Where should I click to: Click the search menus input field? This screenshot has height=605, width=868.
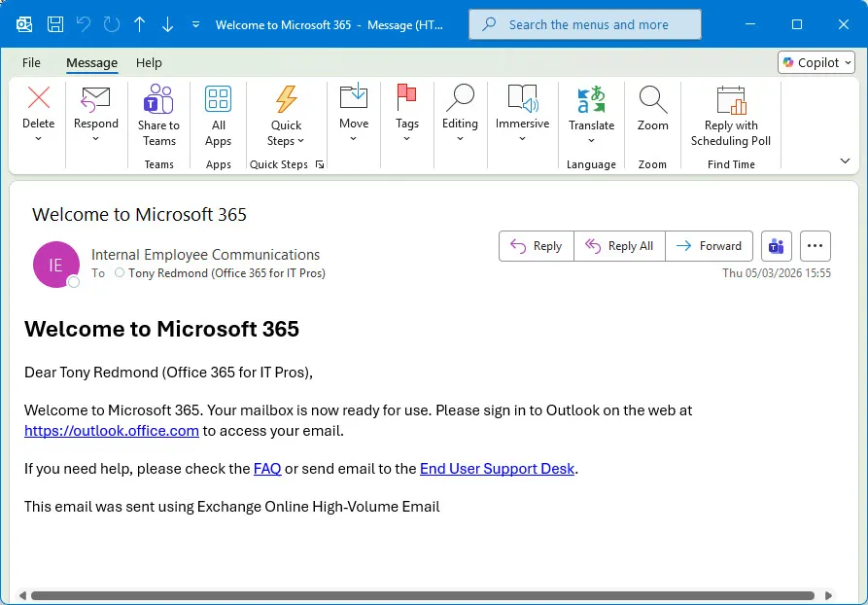[x=585, y=24]
